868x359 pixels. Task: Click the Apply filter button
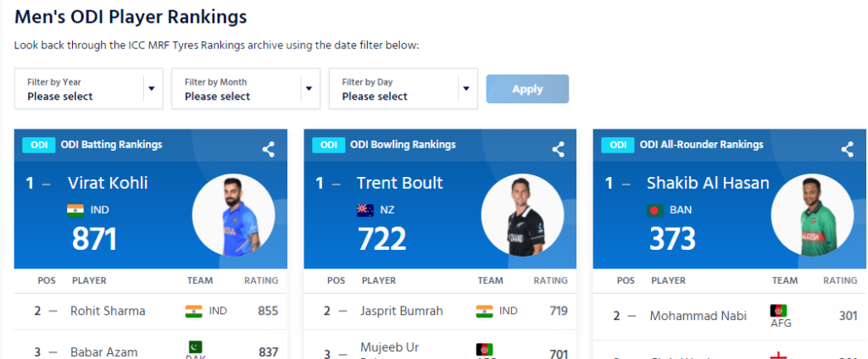click(x=527, y=89)
